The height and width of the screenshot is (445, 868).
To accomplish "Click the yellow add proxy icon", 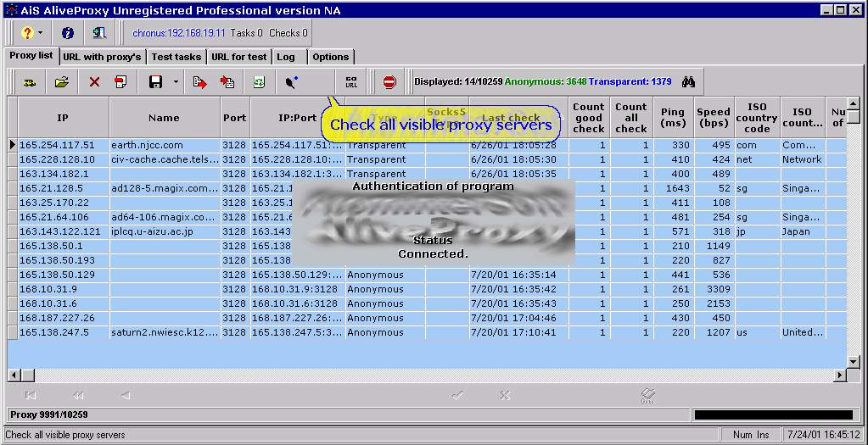I will tap(30, 82).
